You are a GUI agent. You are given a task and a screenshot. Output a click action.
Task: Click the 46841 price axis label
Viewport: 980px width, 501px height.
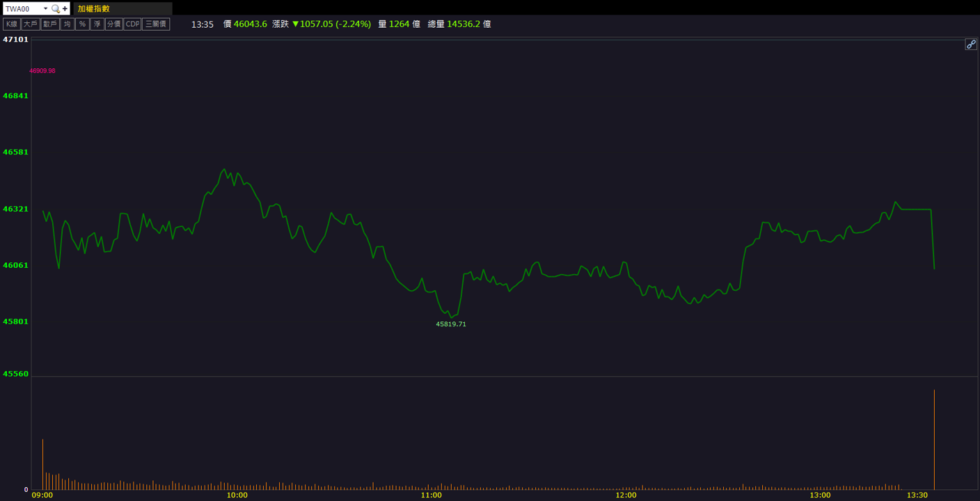tap(16, 96)
